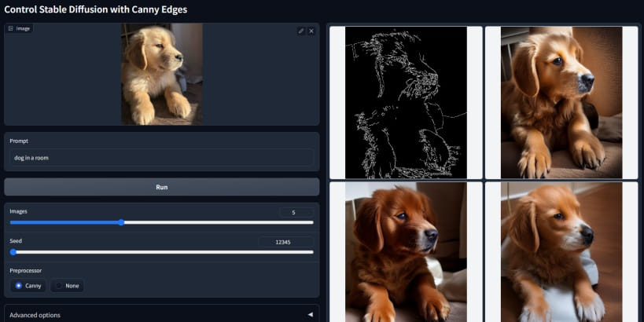This screenshot has width=644, height=322.
Task: Open the bottom-right generated dog image
Action: coord(561,251)
